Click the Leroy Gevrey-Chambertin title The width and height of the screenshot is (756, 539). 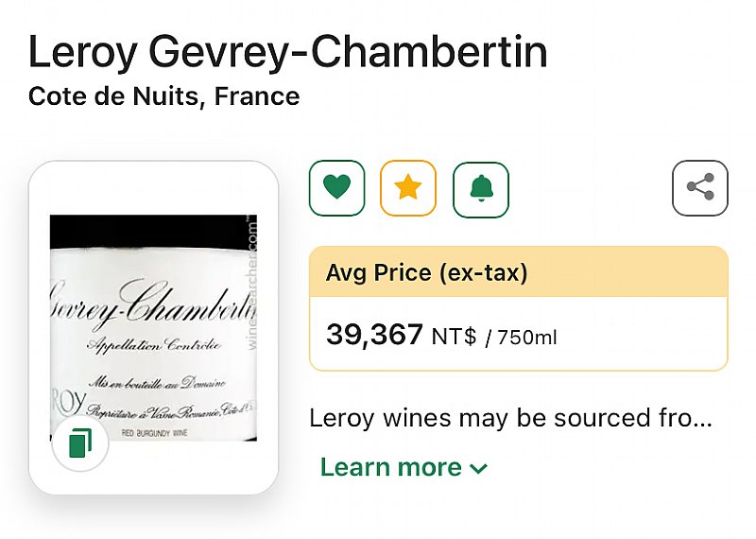288,52
